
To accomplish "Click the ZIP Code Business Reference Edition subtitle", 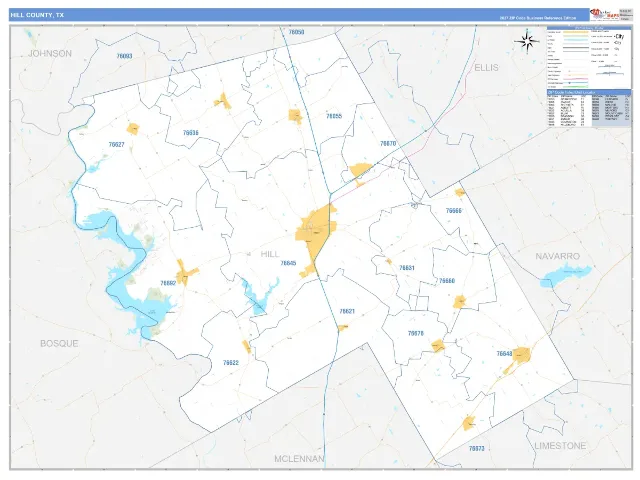I will pyautogui.click(x=538, y=18).
